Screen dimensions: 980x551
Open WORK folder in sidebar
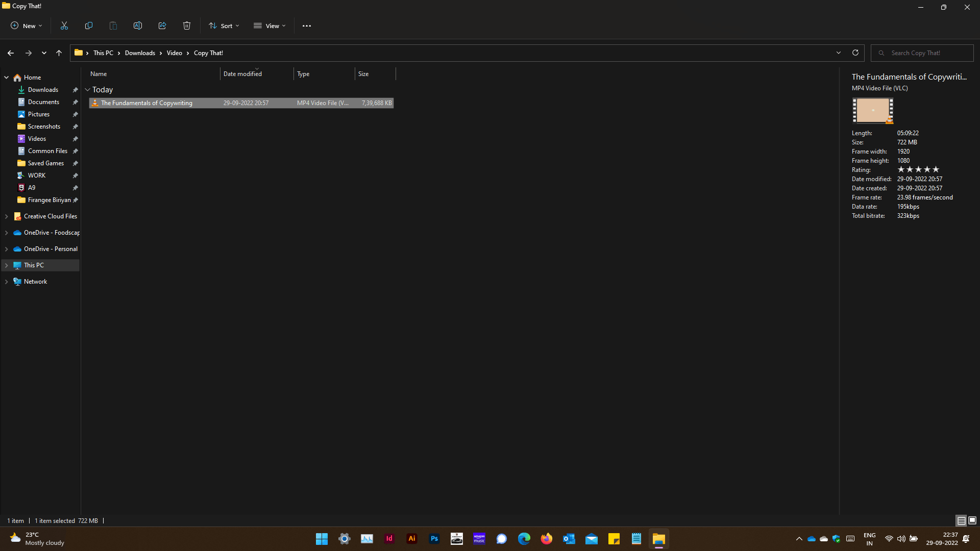37,176
